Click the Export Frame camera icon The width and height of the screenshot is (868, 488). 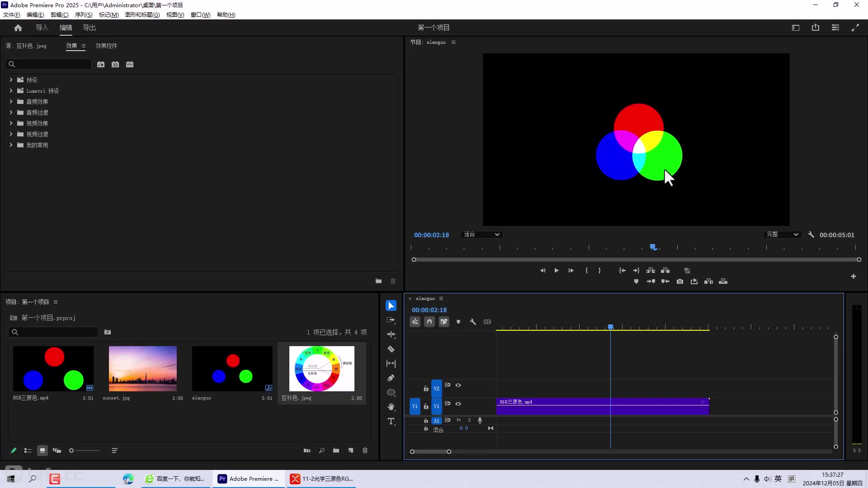click(680, 282)
